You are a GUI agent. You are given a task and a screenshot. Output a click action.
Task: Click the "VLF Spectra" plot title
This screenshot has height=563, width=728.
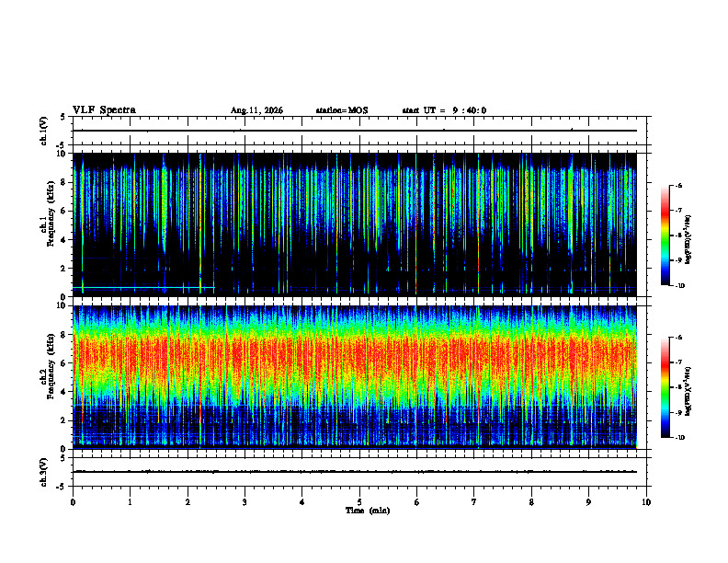[104, 110]
